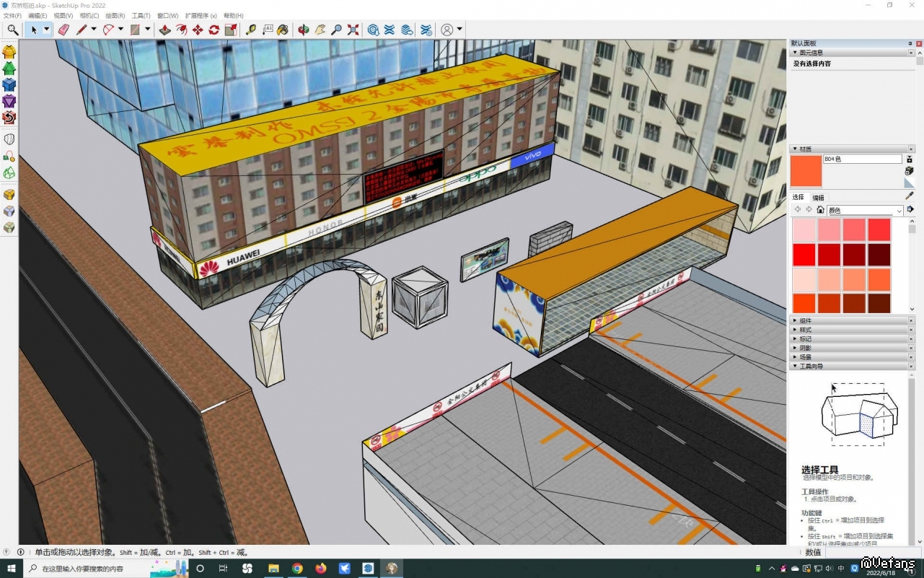Click the Zoom Extents tool
924x578 pixels.
click(353, 30)
